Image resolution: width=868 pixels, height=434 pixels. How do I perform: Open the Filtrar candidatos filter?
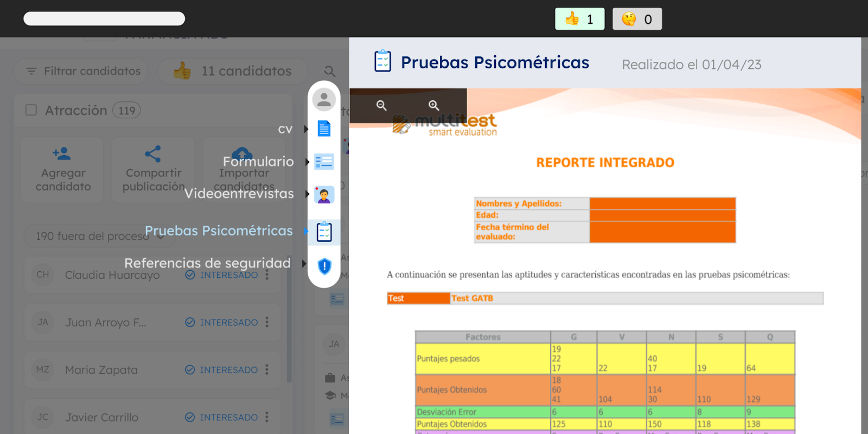[x=81, y=71]
